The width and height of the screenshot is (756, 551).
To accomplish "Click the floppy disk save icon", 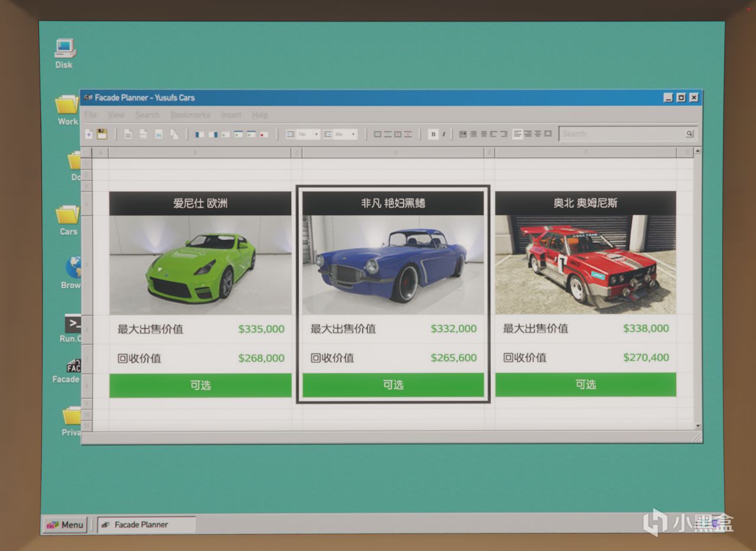I will (x=102, y=134).
